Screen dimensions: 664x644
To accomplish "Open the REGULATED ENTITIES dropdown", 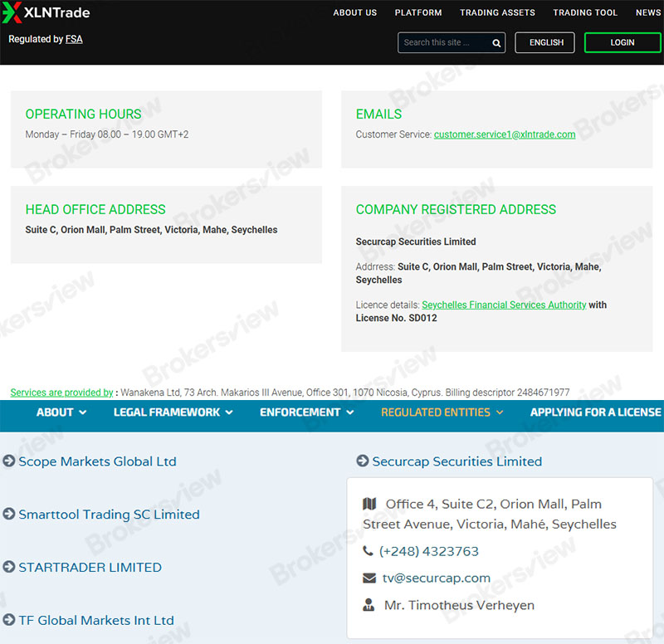I will click(442, 412).
